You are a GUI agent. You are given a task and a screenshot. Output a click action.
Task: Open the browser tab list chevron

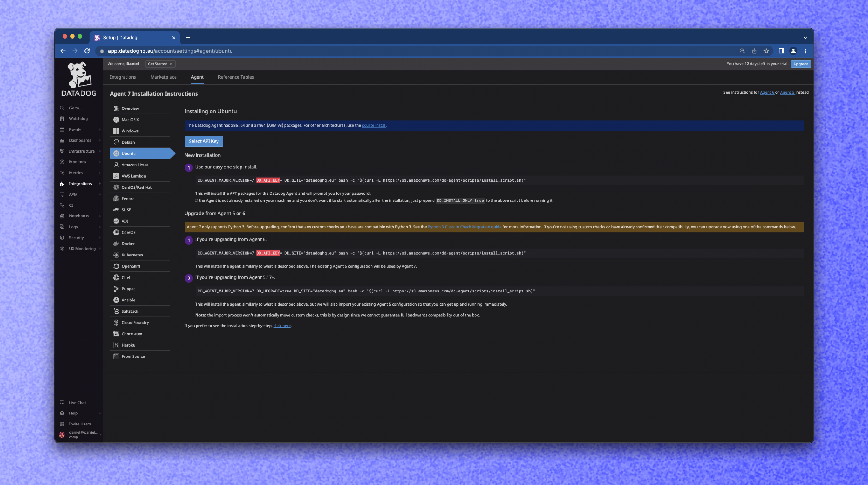pyautogui.click(x=805, y=37)
